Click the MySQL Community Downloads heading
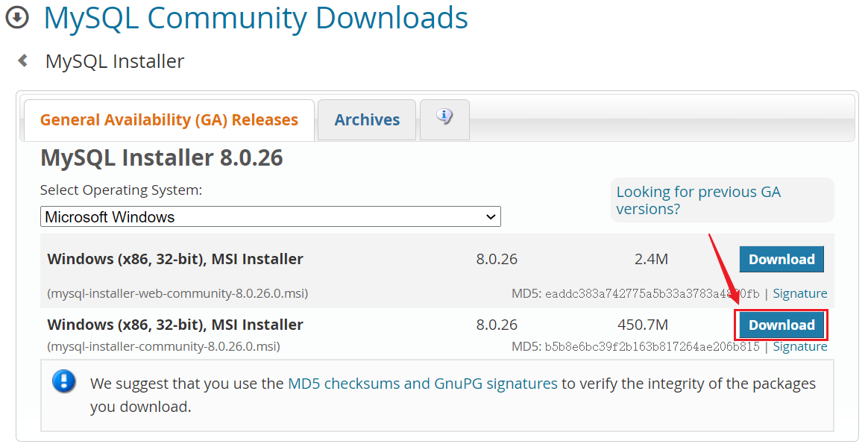868x447 pixels. point(256,18)
